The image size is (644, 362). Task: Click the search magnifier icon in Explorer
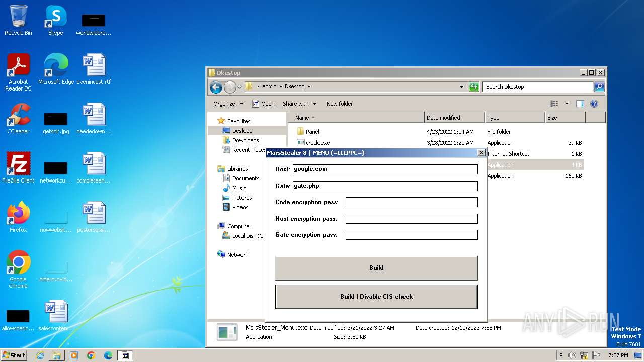pyautogui.click(x=599, y=86)
